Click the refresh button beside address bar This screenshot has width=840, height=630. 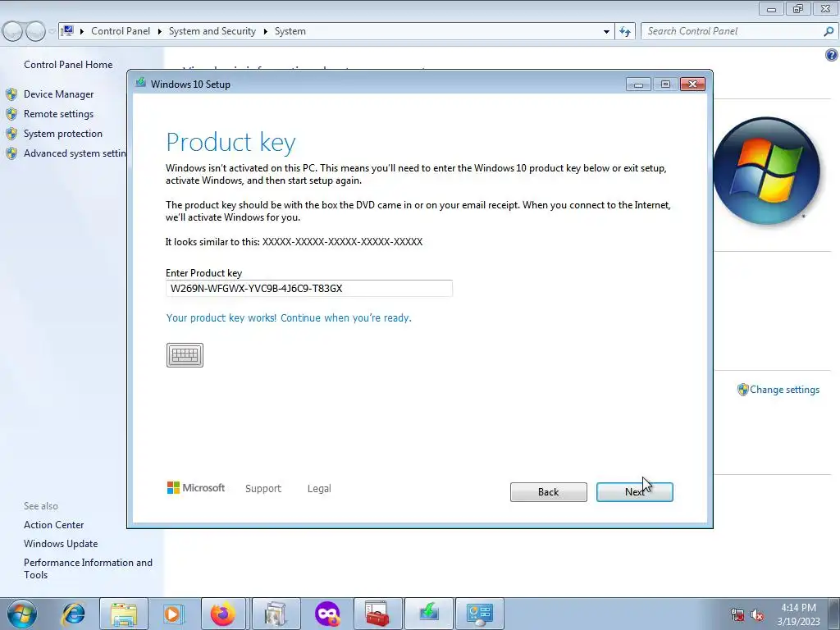pyautogui.click(x=624, y=32)
